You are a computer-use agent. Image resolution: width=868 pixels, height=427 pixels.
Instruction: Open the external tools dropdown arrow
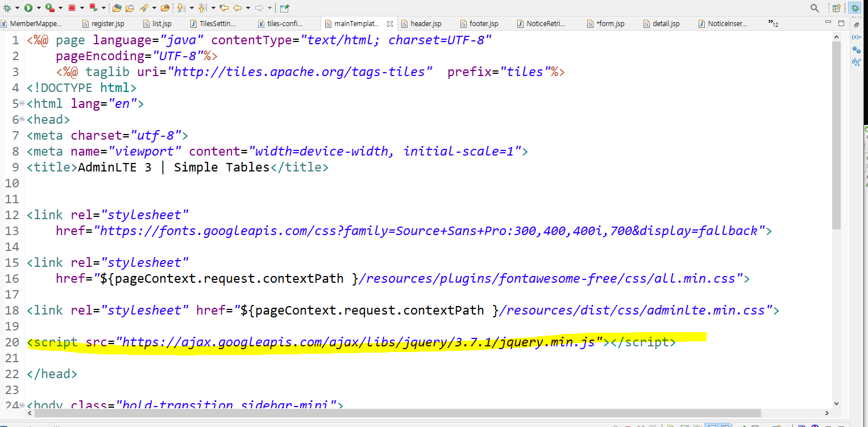click(60, 8)
